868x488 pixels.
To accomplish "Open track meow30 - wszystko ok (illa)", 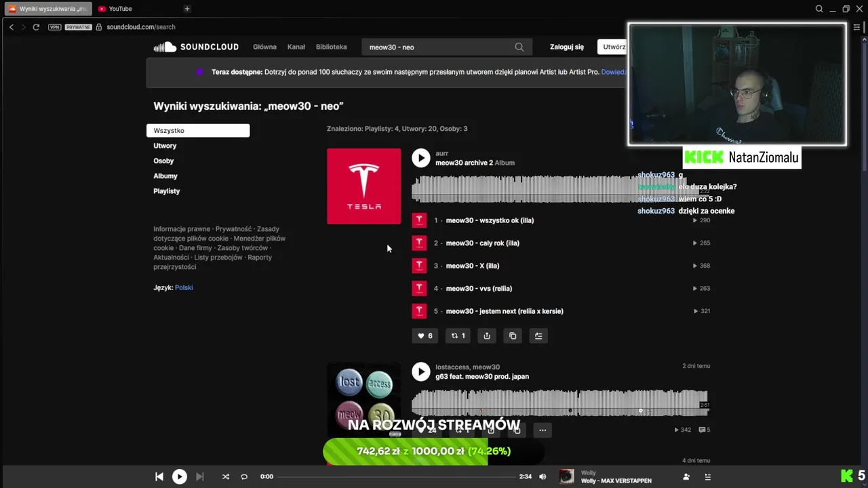I will [x=490, y=220].
